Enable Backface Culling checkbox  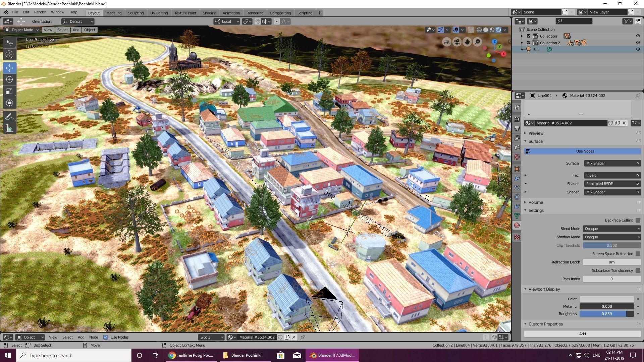(x=638, y=220)
